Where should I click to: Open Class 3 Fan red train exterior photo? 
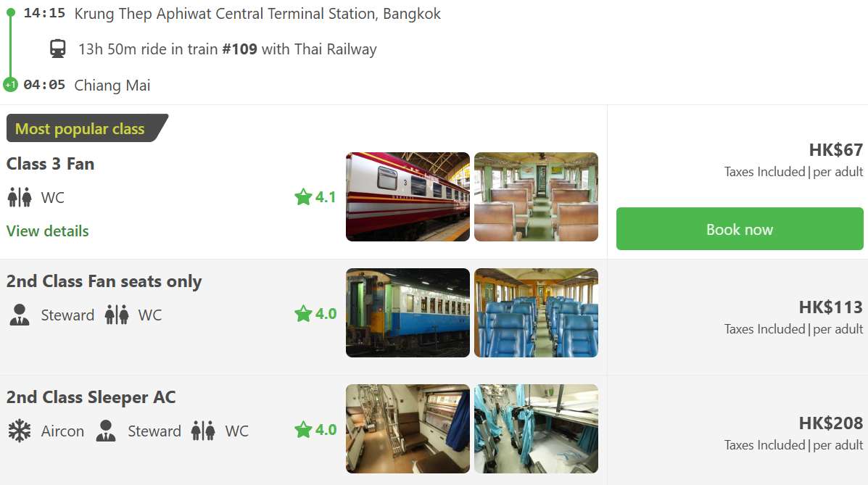[408, 196]
